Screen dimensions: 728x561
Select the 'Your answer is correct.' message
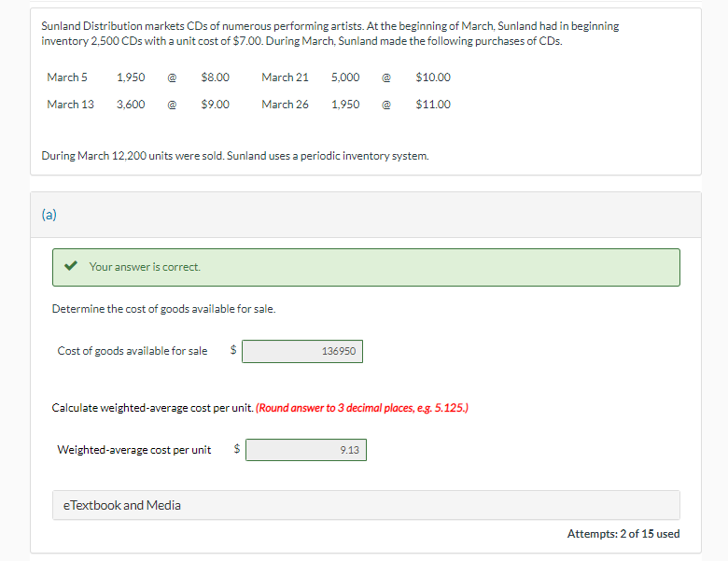145,267
